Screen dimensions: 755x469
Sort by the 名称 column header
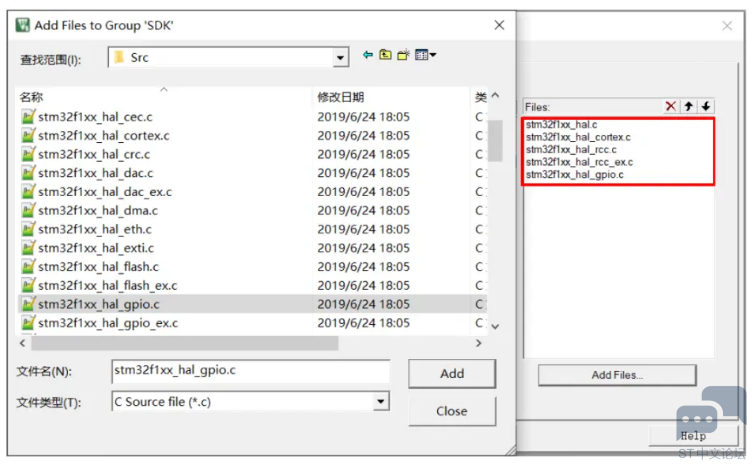pos(32,97)
